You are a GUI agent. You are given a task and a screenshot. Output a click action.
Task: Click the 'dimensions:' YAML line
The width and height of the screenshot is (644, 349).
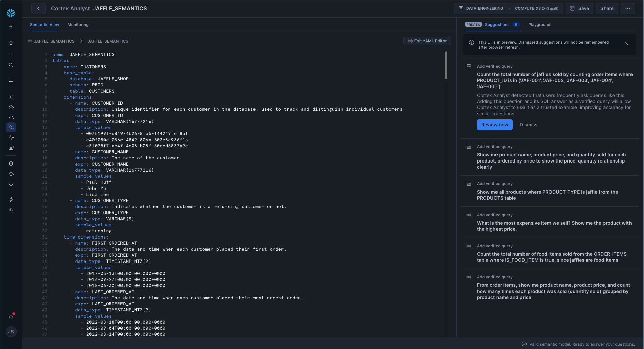[x=79, y=97]
